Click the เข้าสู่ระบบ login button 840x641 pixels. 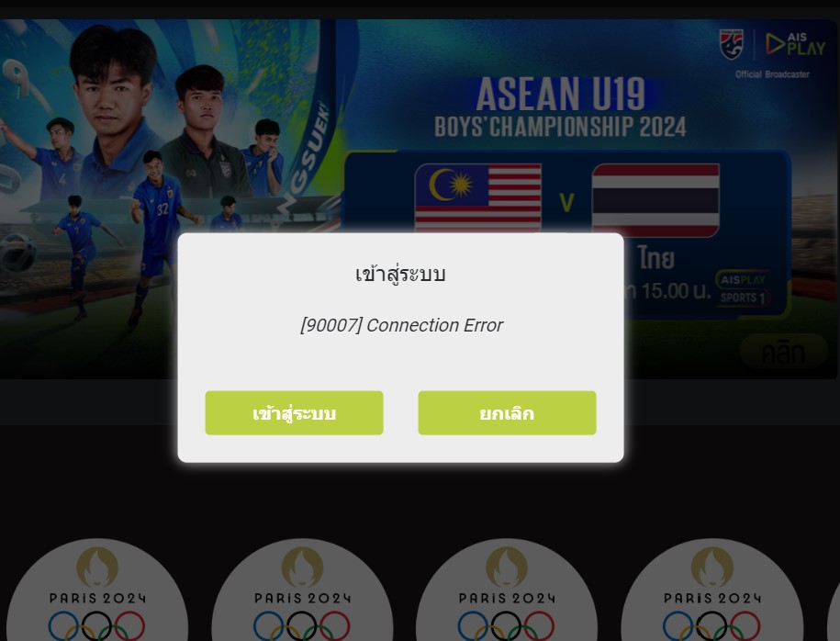(294, 412)
